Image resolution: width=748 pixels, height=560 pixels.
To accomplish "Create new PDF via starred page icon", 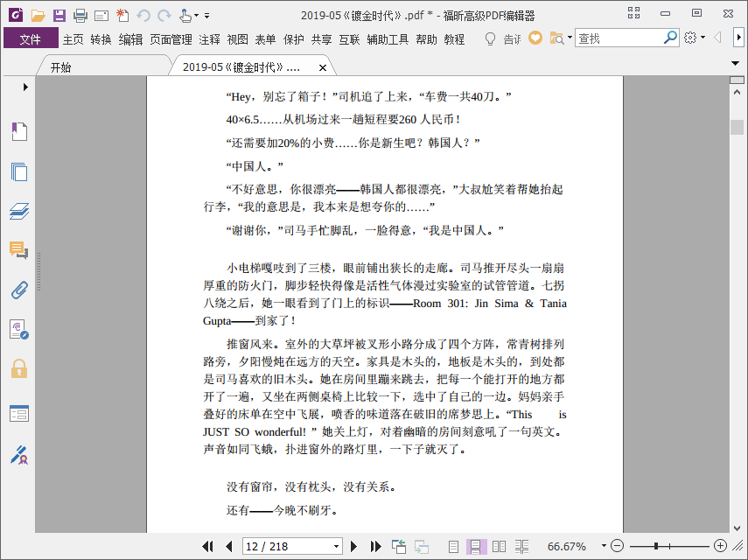I will tap(122, 15).
